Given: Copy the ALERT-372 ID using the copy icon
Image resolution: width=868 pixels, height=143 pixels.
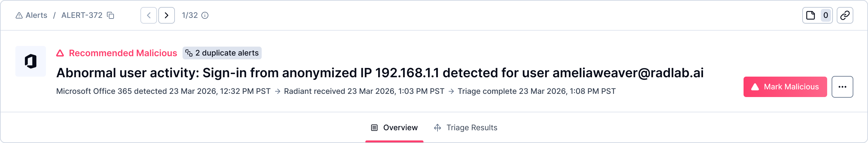Looking at the screenshot, I should tap(110, 16).
